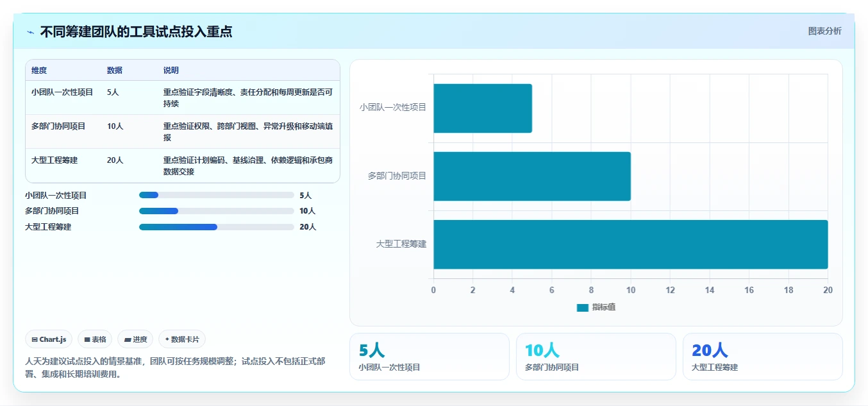Click the Chart.js tag chip

[x=49, y=339]
